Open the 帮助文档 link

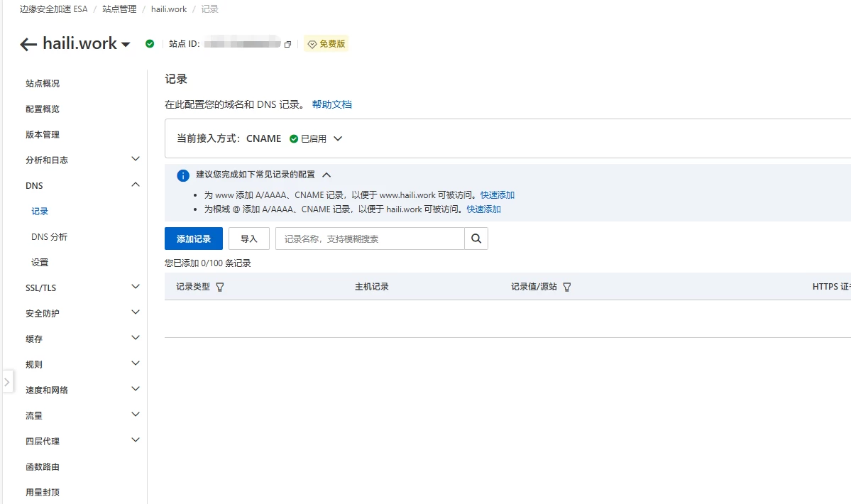tap(331, 104)
